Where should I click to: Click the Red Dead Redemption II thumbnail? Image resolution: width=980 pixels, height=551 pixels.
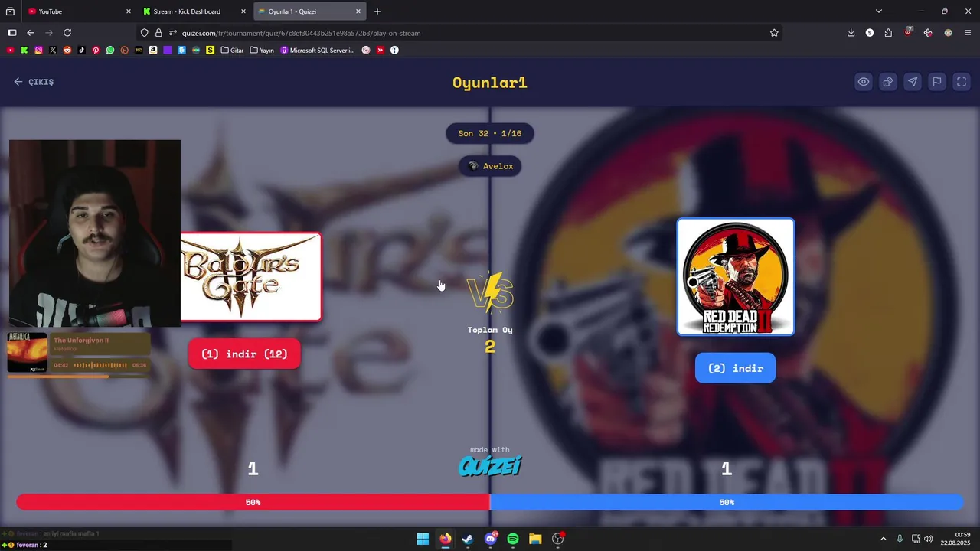click(x=736, y=277)
